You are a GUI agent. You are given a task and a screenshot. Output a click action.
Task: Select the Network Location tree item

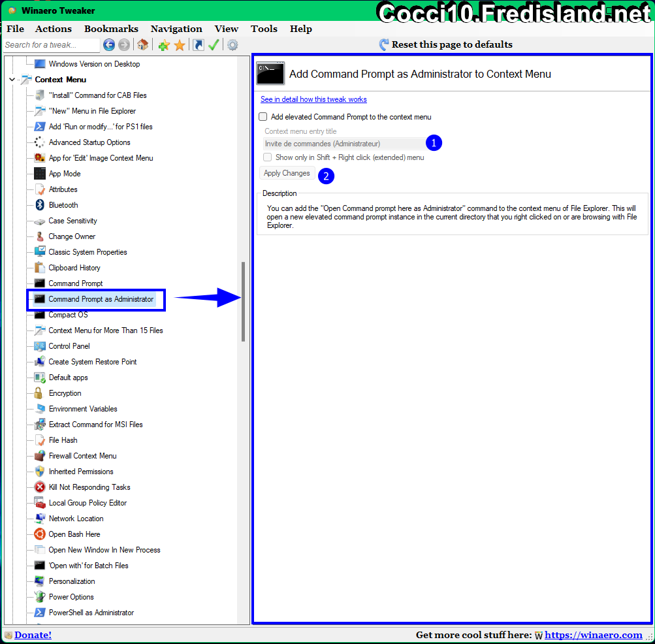[x=76, y=518]
